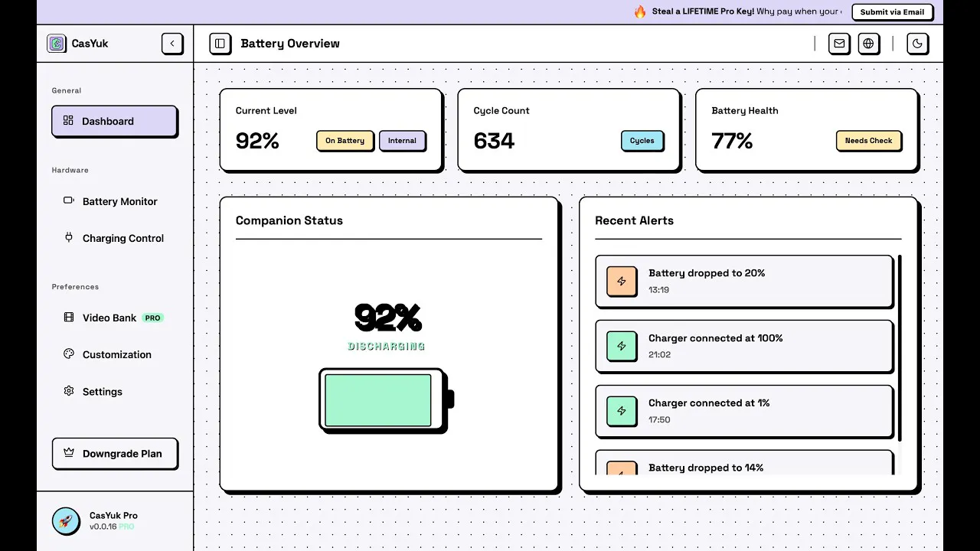The height and width of the screenshot is (551, 980).
Task: Open the Charger connected at 1% alert
Action: coord(744,412)
